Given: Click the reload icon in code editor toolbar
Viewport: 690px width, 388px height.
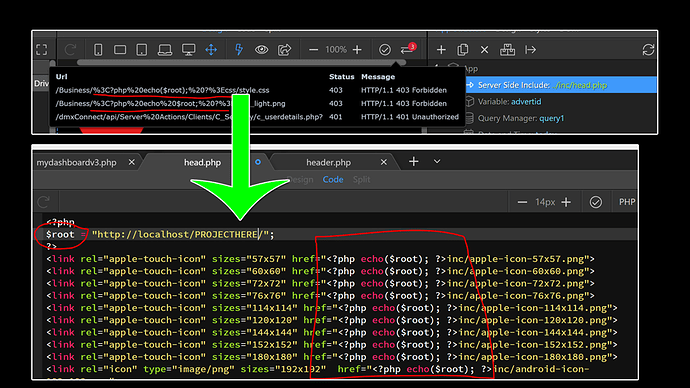Looking at the screenshot, I should coord(44,202).
